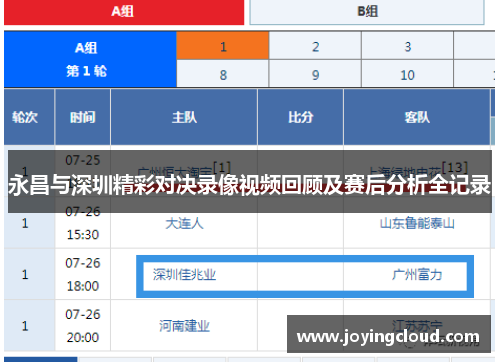Click the round number in 河南建业 row
The width and height of the screenshot is (500, 362).
25,326
